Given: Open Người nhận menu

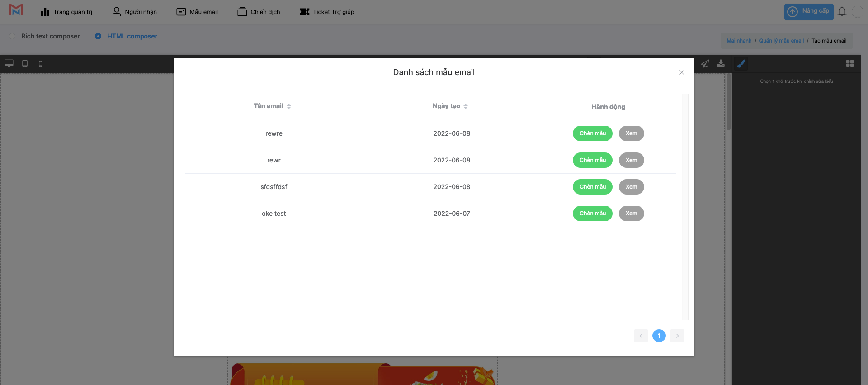Looking at the screenshot, I should (135, 12).
